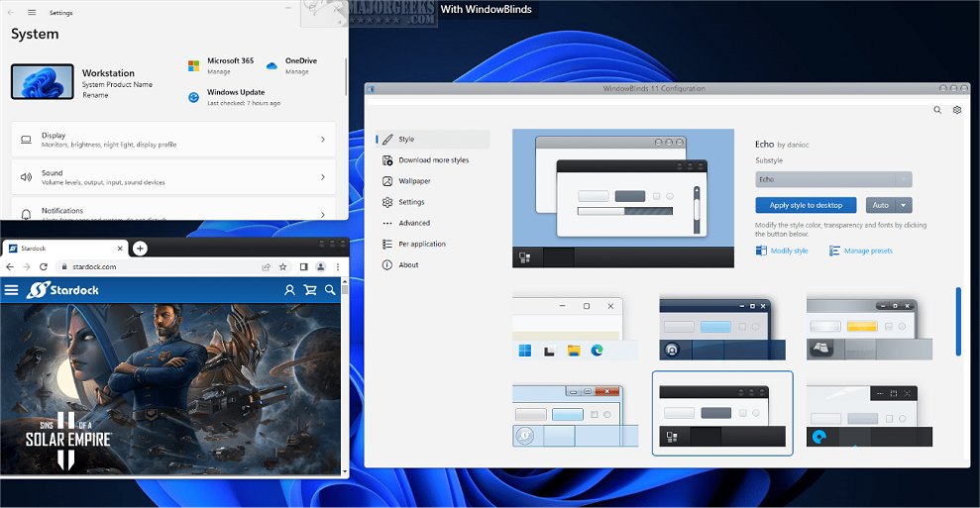The image size is (980, 508).
Task: Click Rename under Workstation in Settings
Action: [95, 95]
